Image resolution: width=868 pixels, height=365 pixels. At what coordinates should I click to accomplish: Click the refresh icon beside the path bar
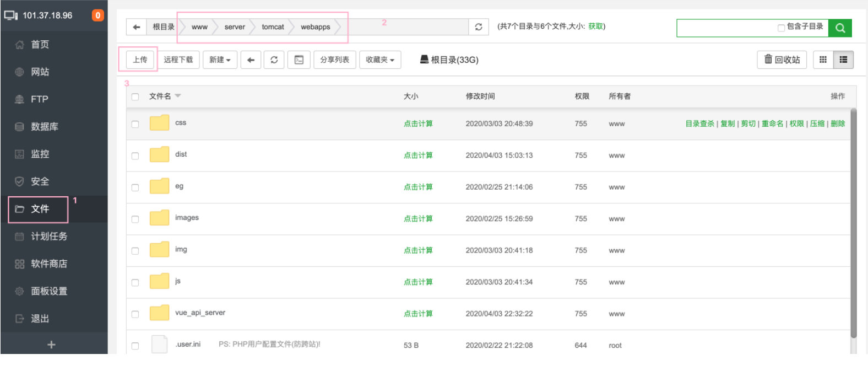(x=478, y=26)
